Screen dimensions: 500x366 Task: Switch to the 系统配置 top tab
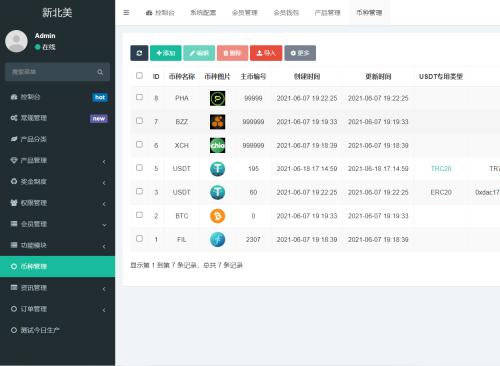click(203, 13)
